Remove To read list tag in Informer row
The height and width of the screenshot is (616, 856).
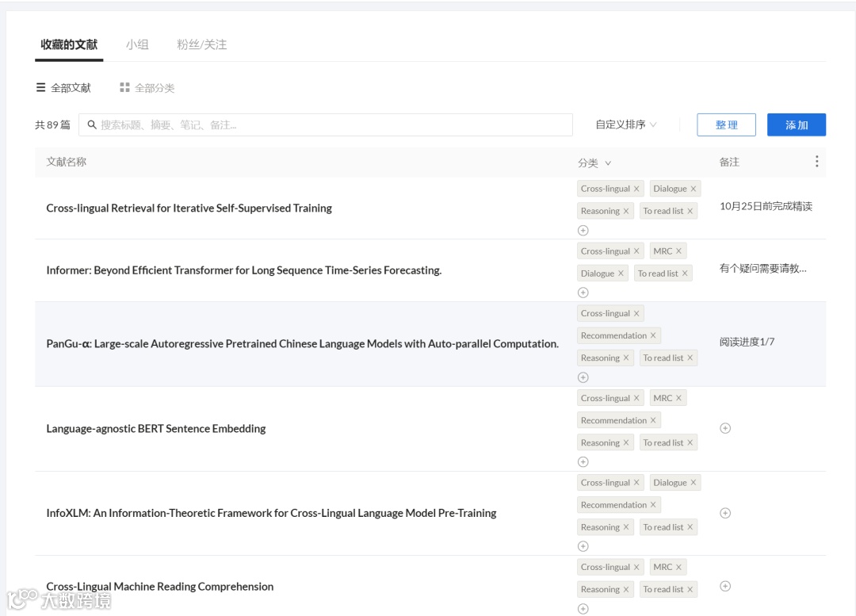[x=685, y=274]
